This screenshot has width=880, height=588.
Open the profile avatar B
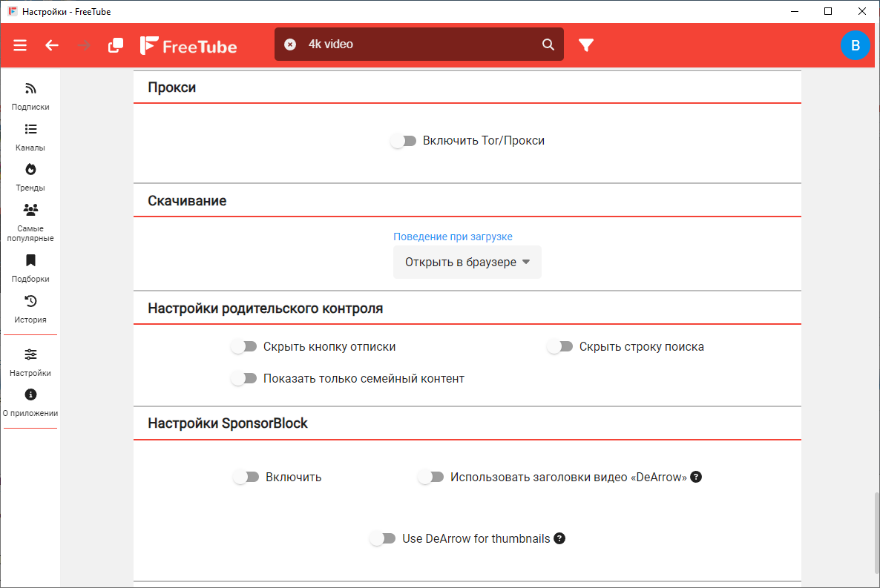(855, 45)
